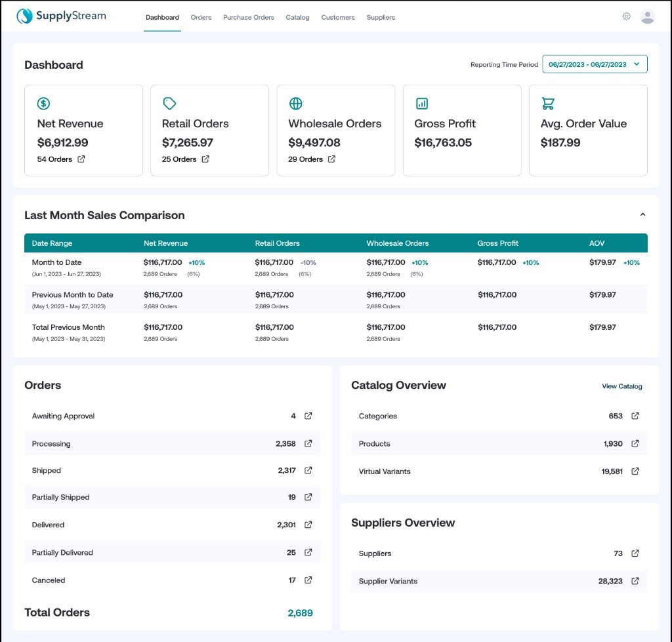Open the settings gear icon
The image size is (672, 642).
[x=626, y=16]
